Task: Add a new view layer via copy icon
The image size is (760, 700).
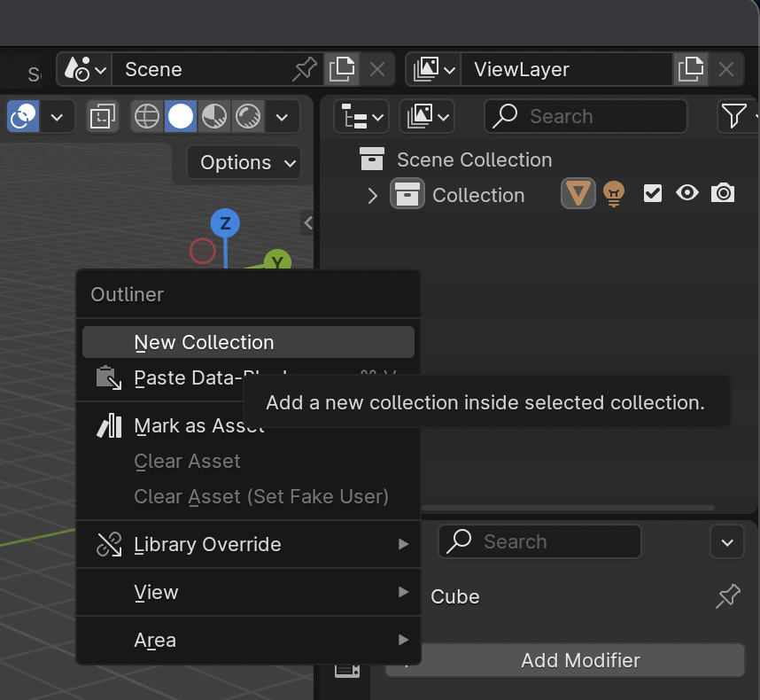Action: tap(690, 69)
